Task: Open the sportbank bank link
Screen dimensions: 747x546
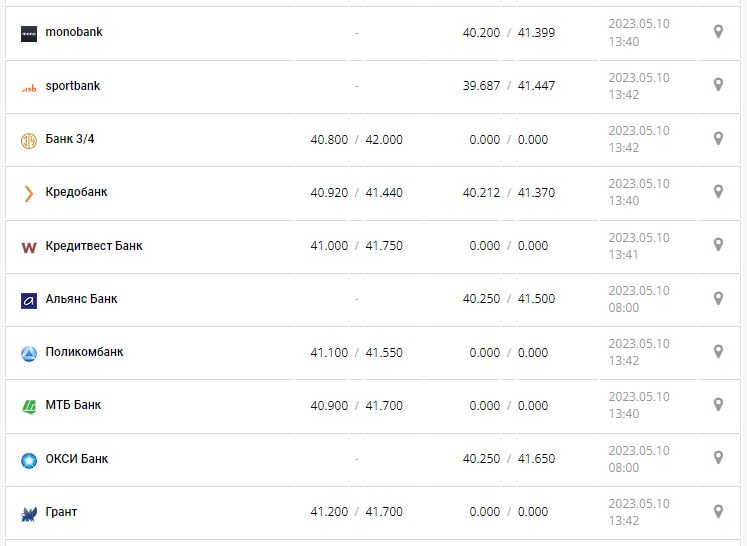Action: coord(73,86)
